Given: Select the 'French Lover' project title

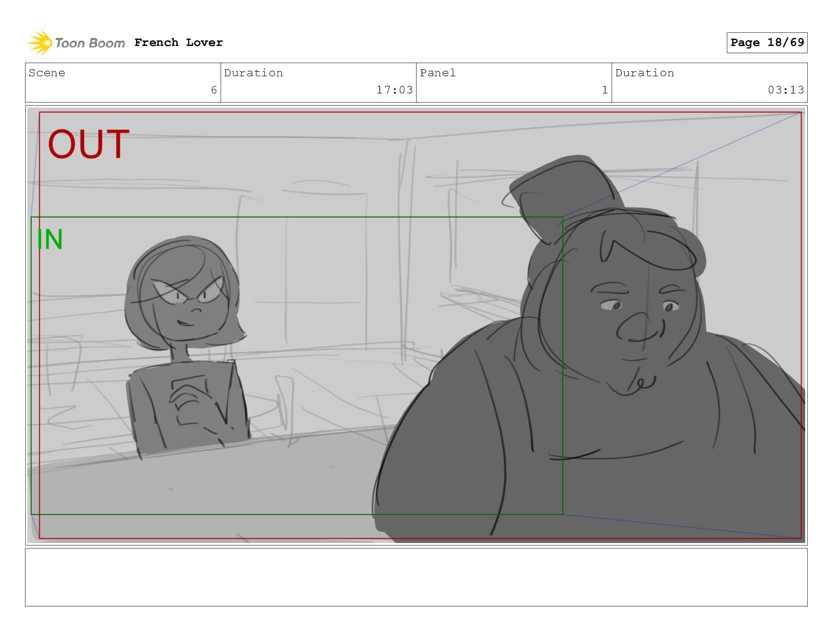Looking at the screenshot, I should coord(178,42).
